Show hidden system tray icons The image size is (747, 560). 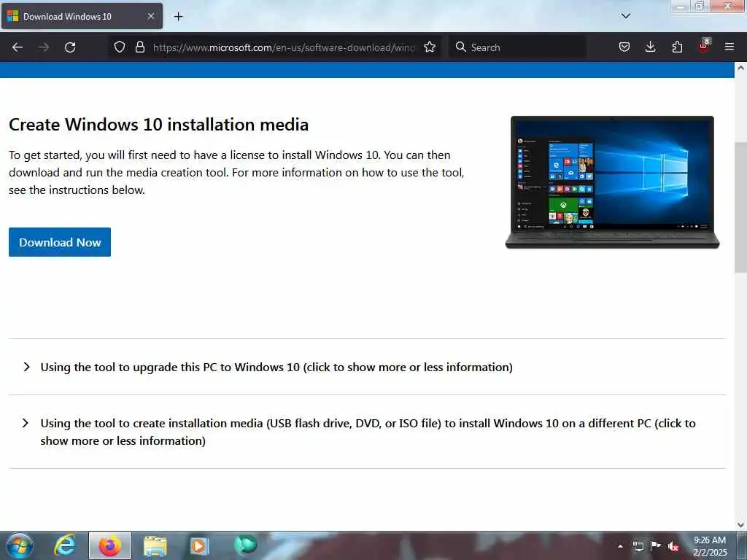point(620,546)
